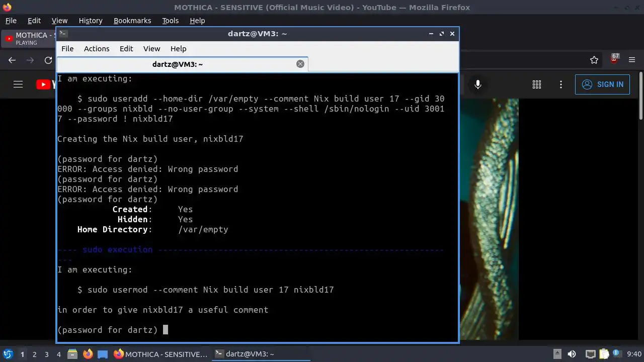Open the YouTube guide hamburger menu

coord(18,84)
